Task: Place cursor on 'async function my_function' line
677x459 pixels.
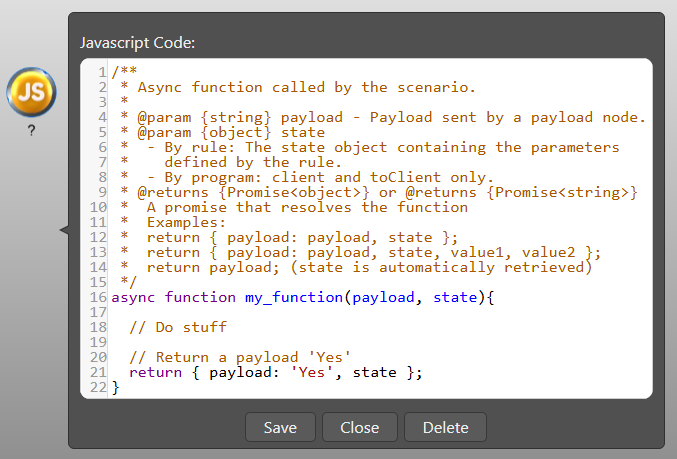Action: point(303,297)
